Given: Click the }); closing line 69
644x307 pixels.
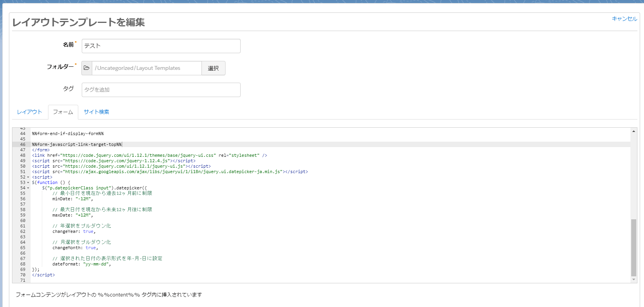Looking at the screenshot, I should [36, 269].
